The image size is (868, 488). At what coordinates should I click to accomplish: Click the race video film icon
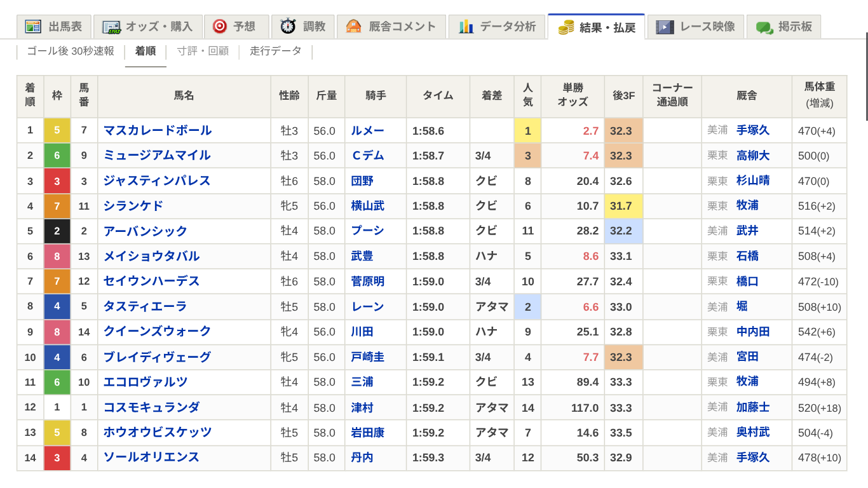665,27
